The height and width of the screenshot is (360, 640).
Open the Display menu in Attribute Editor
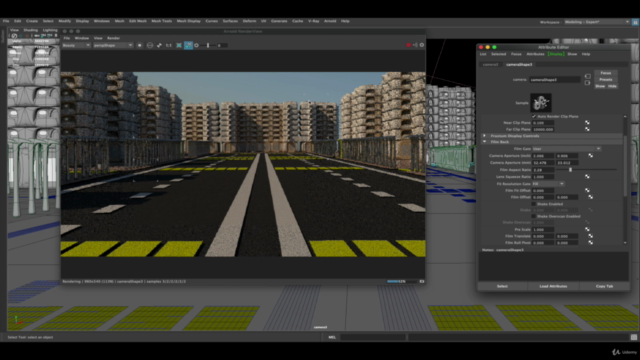pyautogui.click(x=556, y=54)
